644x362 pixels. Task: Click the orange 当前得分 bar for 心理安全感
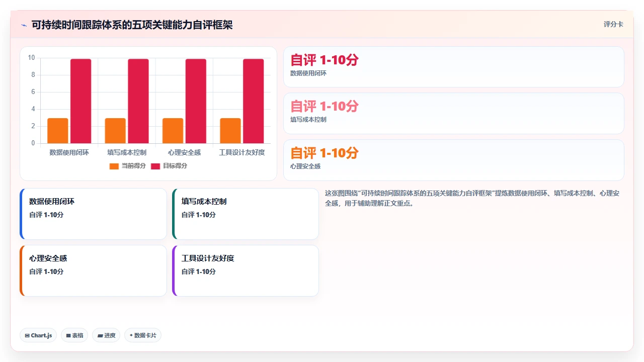[x=173, y=131]
